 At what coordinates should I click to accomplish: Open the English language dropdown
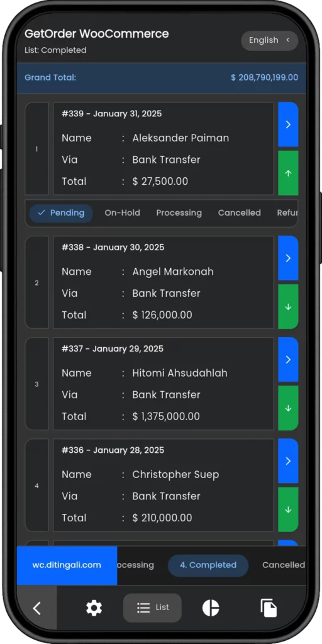pos(269,40)
